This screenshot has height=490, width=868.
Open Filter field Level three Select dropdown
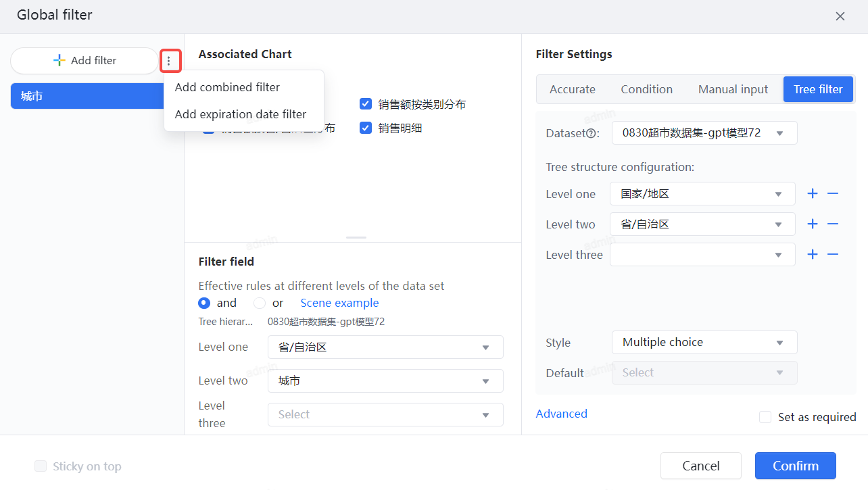[385, 415]
